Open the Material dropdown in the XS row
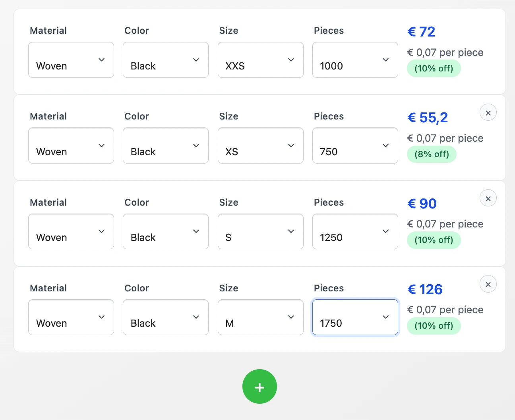Image resolution: width=515 pixels, height=420 pixels. point(71,146)
